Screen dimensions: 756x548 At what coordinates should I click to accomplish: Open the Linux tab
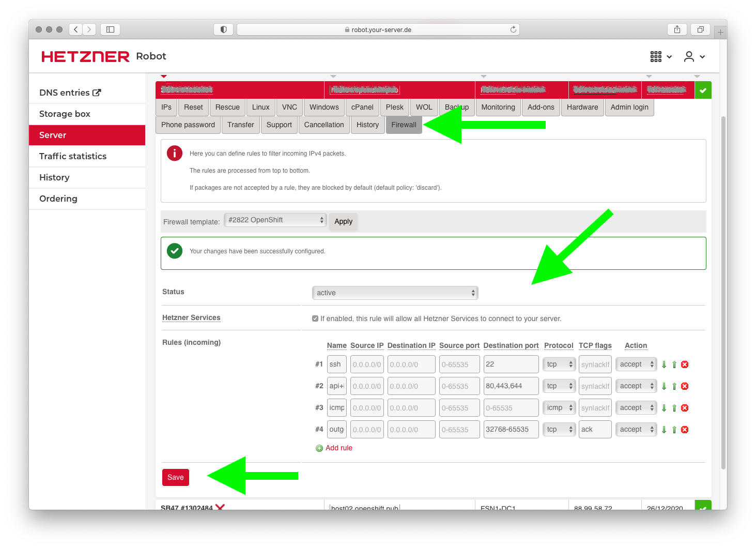click(x=260, y=107)
